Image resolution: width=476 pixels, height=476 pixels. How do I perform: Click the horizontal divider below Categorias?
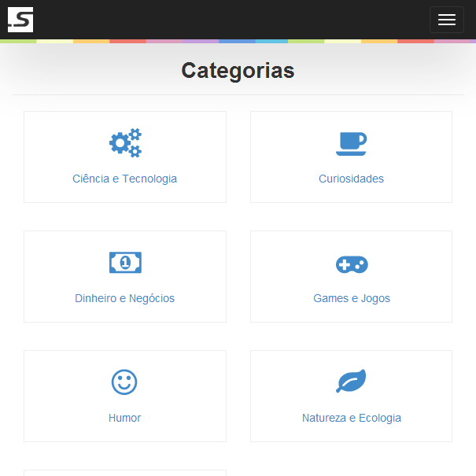(238, 94)
